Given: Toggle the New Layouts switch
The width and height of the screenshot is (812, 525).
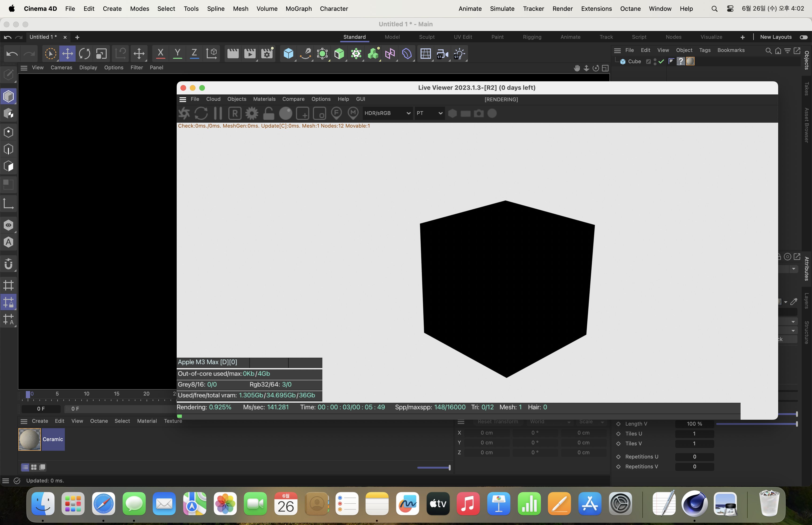Looking at the screenshot, I should pyautogui.click(x=804, y=37).
